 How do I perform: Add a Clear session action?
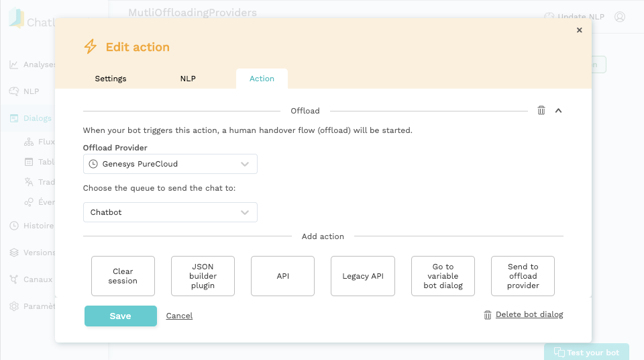coord(123,276)
